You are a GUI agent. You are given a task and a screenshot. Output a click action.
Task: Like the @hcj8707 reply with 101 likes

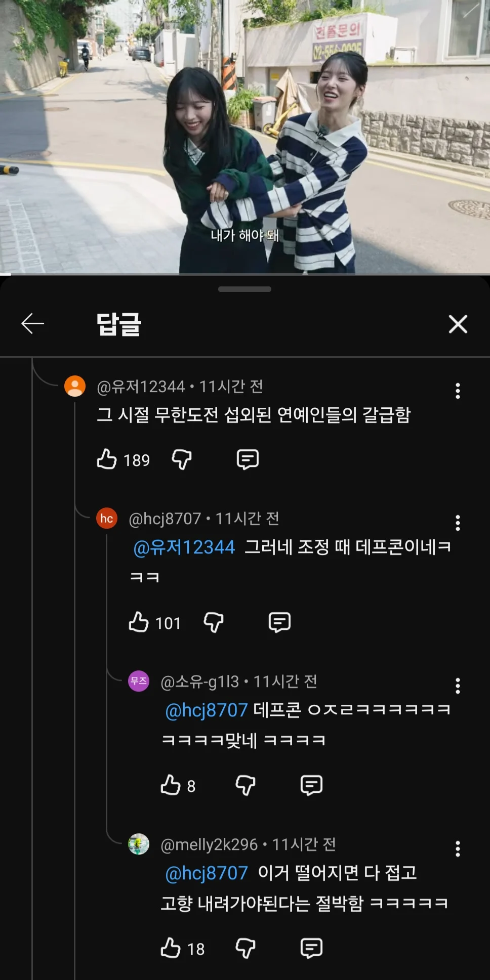tap(139, 622)
